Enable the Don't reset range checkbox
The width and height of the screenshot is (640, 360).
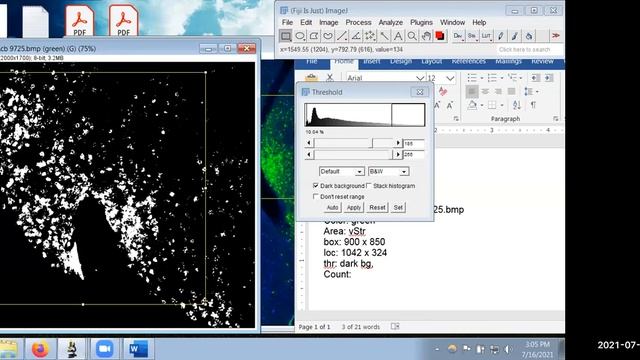tap(316, 196)
